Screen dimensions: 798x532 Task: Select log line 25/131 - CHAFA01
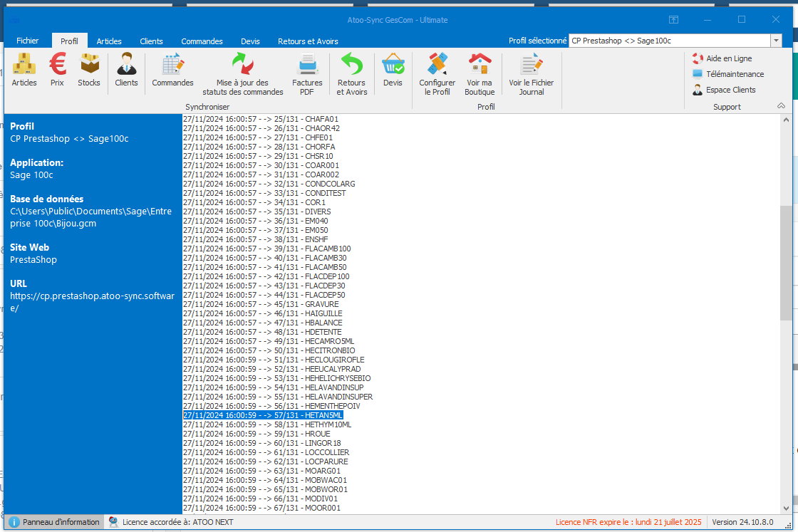click(261, 119)
